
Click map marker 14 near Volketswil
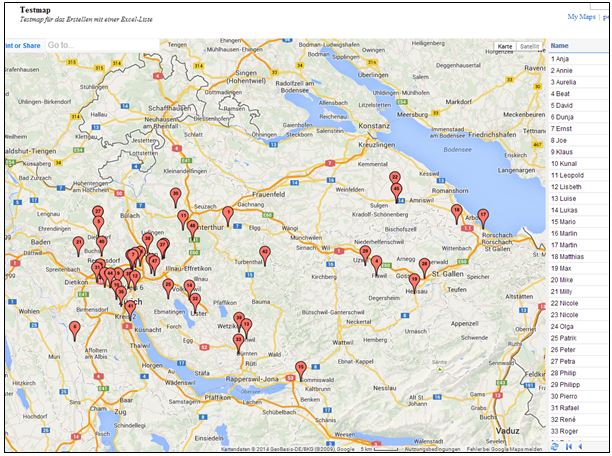pos(189,289)
